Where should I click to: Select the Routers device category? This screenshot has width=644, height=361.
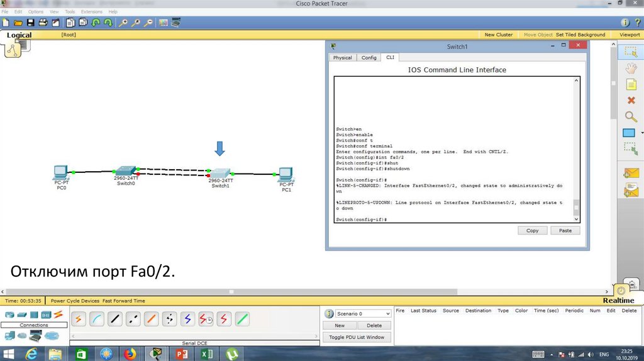9,315
